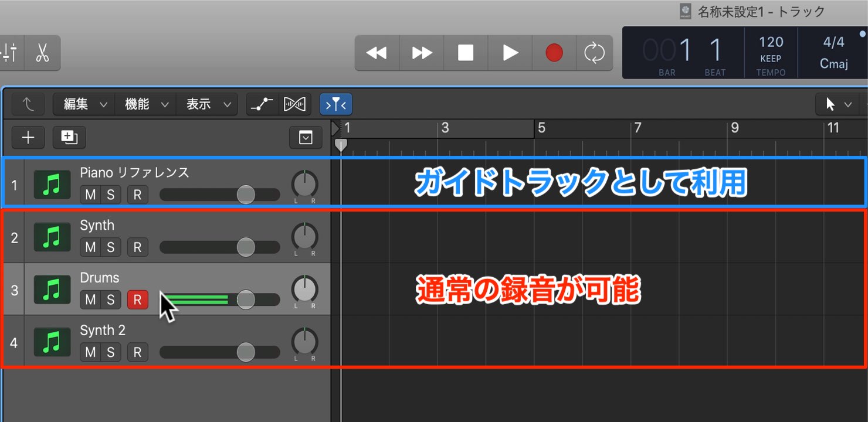Click the Piano リファレンス track instrument icon
Screen dimensions: 868x422
(52, 186)
